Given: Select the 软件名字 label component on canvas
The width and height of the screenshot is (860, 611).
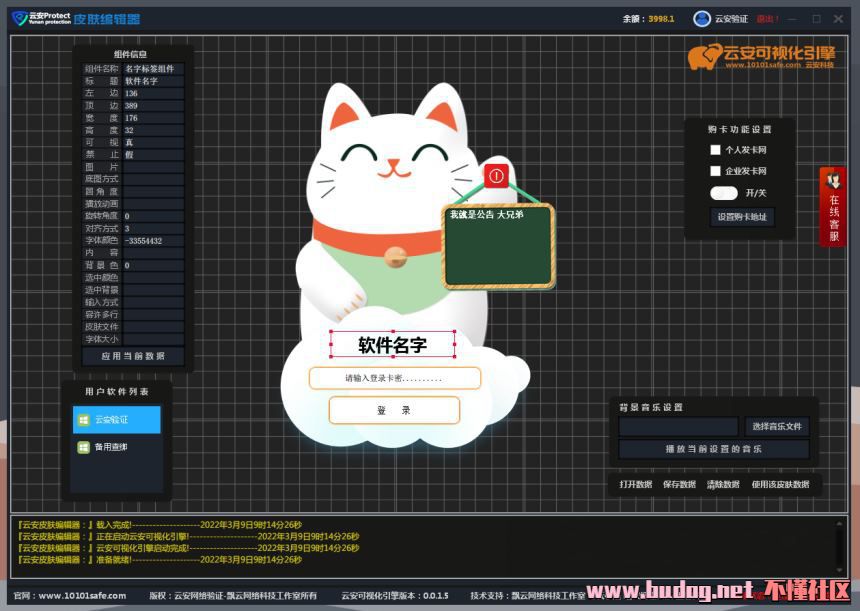Looking at the screenshot, I should click(393, 344).
